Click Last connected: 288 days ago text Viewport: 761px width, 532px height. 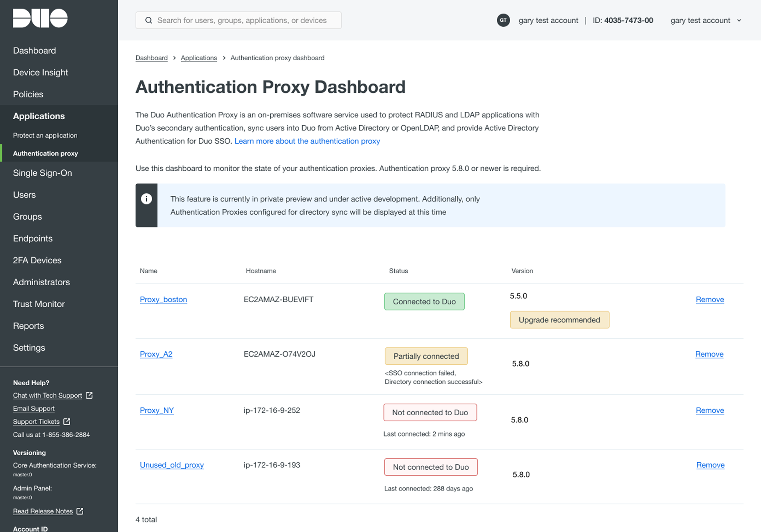click(429, 488)
